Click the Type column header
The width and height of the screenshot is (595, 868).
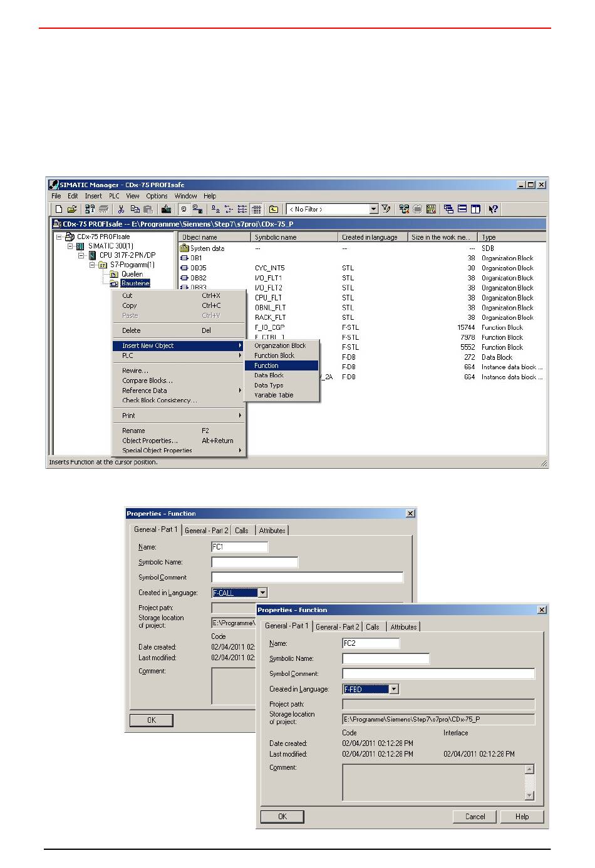(512, 237)
